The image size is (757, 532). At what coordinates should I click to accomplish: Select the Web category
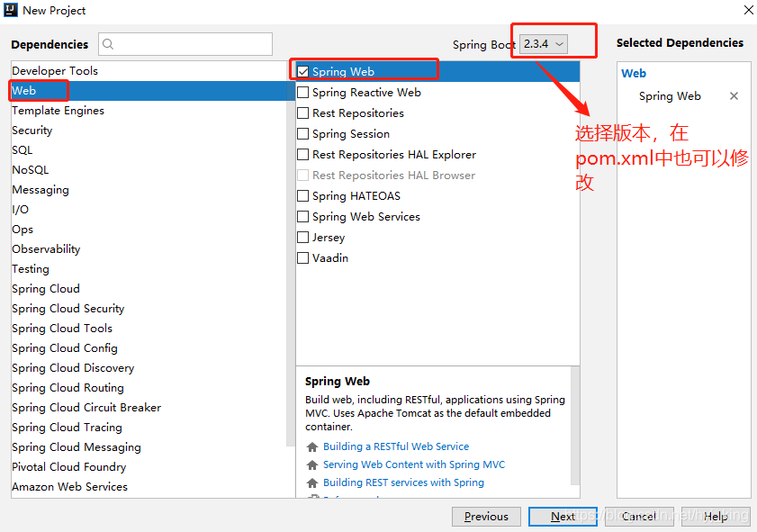[x=149, y=91]
